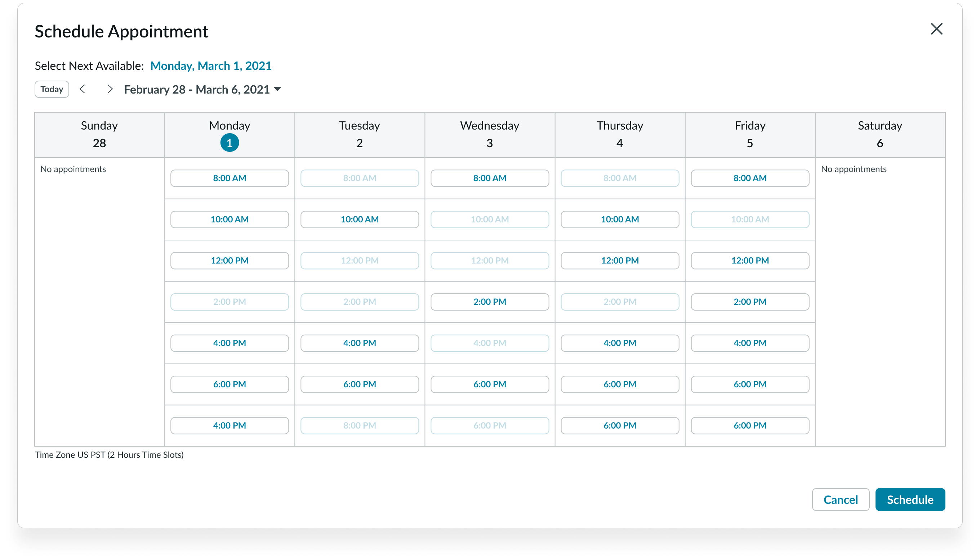Select Friday 8:00 AM slot
This screenshot has height=560, width=980.
pyautogui.click(x=750, y=178)
